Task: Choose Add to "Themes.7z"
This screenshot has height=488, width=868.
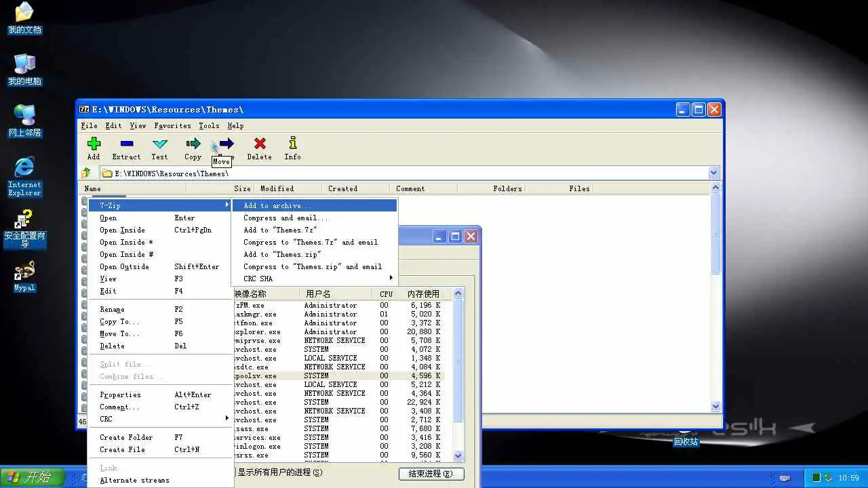Action: tap(315, 230)
